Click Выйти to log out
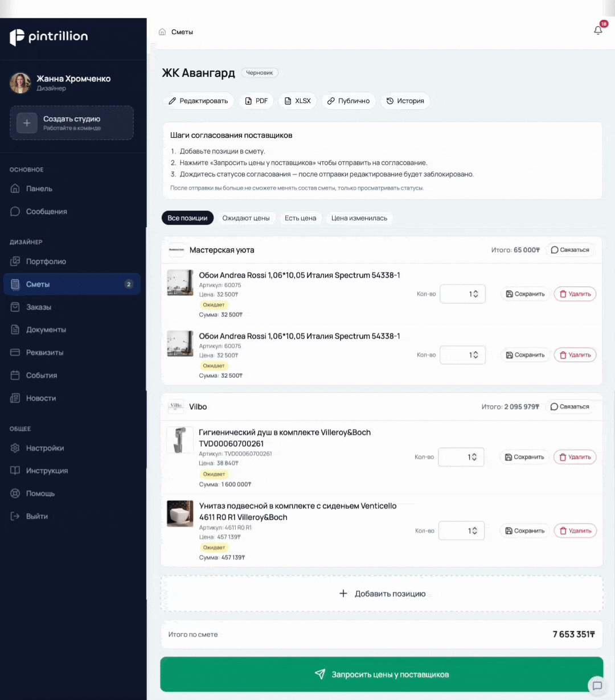The width and height of the screenshot is (615, 700). coord(38,516)
